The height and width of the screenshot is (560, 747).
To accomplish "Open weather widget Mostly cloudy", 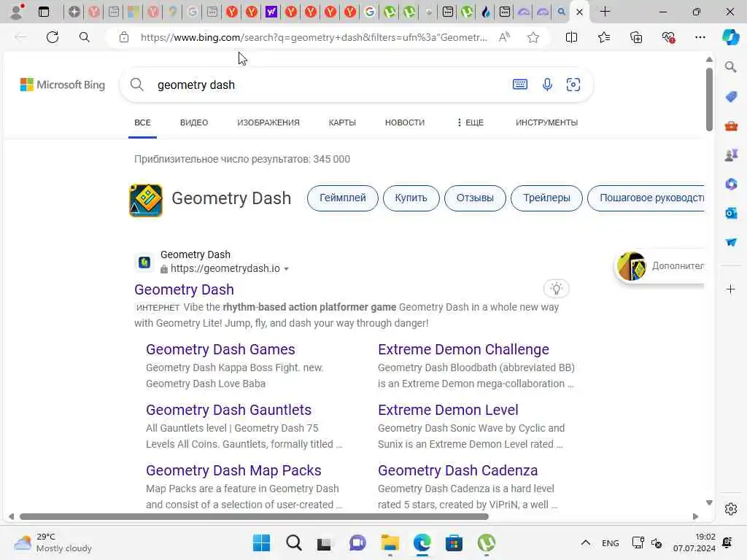I will click(x=53, y=542).
